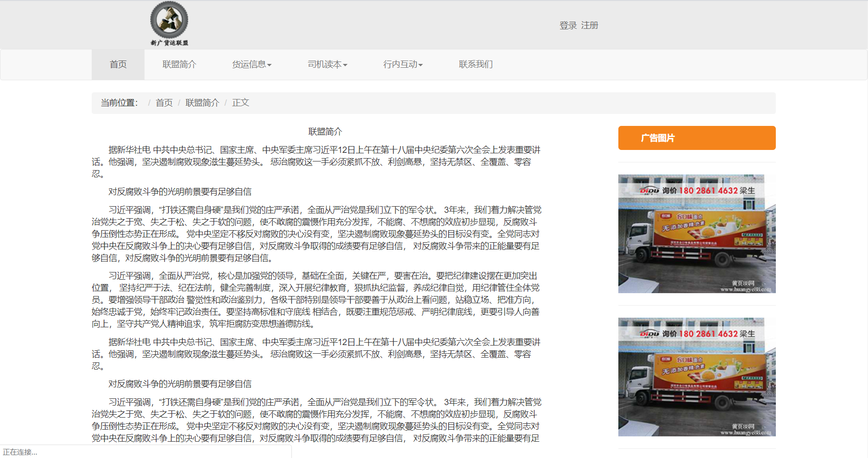
Task: Click the first 对反腐败斗争的光明前景 subheading
Action: pyautogui.click(x=180, y=192)
